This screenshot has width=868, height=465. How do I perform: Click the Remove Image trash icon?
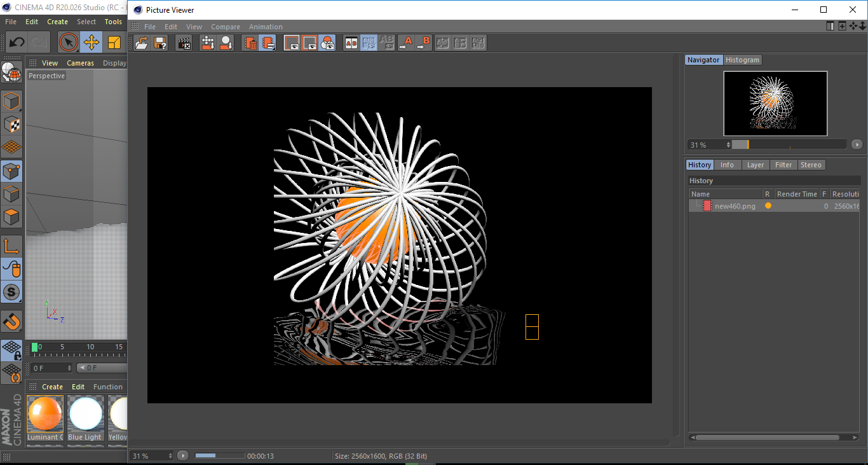[x=250, y=43]
